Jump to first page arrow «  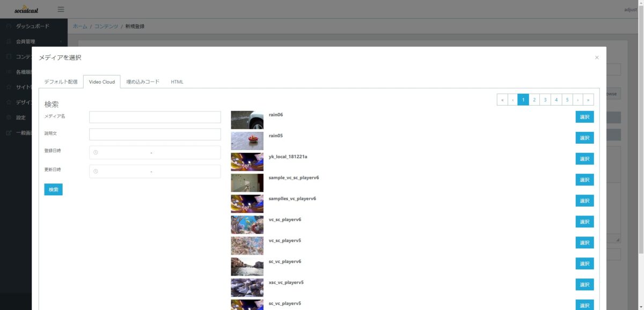502,100
